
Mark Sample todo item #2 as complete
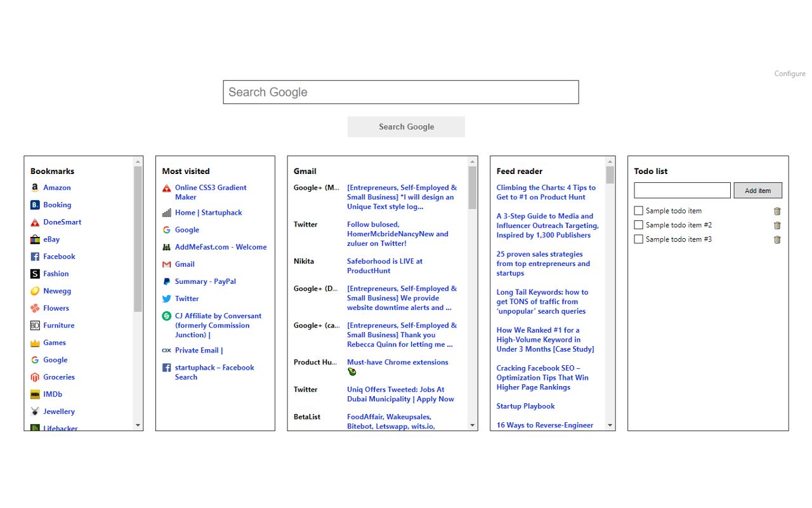click(x=638, y=225)
